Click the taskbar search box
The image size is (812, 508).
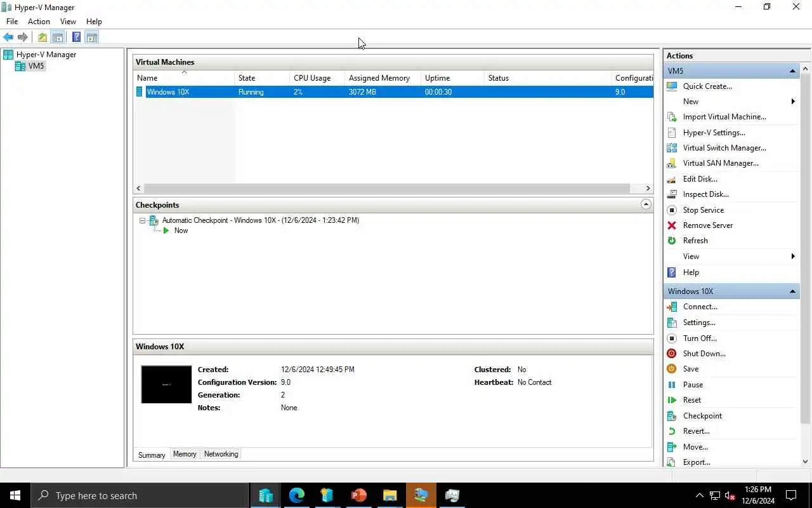point(140,495)
